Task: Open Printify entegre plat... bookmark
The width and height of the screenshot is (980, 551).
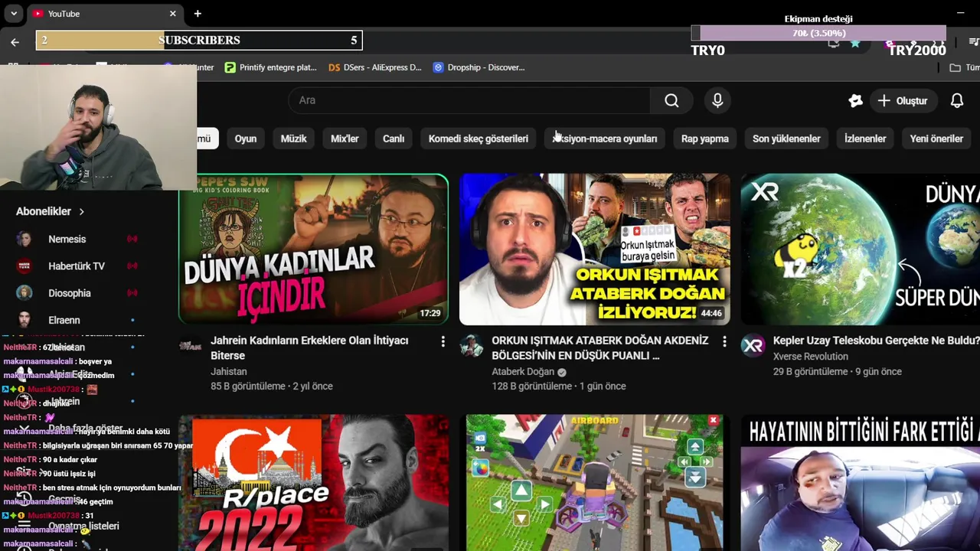Action: tap(270, 67)
